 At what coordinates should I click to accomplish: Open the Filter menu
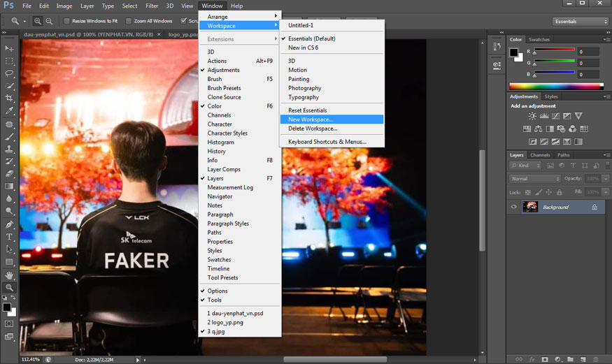tap(152, 6)
